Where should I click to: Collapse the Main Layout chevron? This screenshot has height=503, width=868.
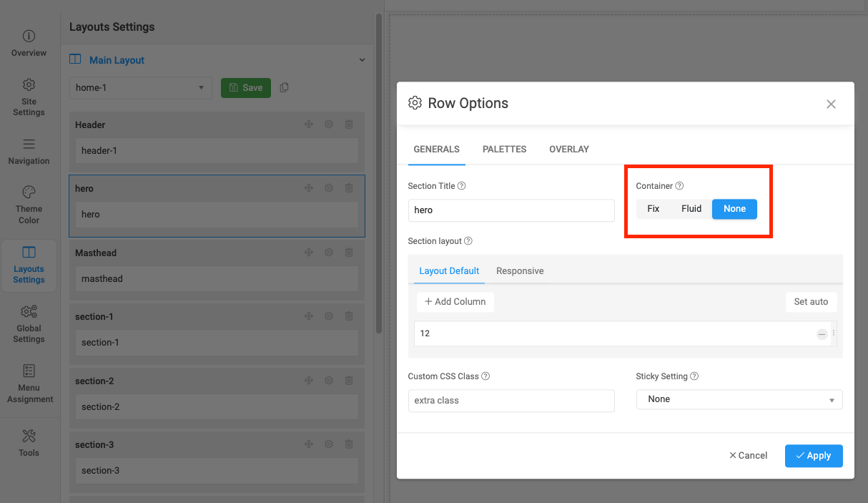(x=362, y=60)
